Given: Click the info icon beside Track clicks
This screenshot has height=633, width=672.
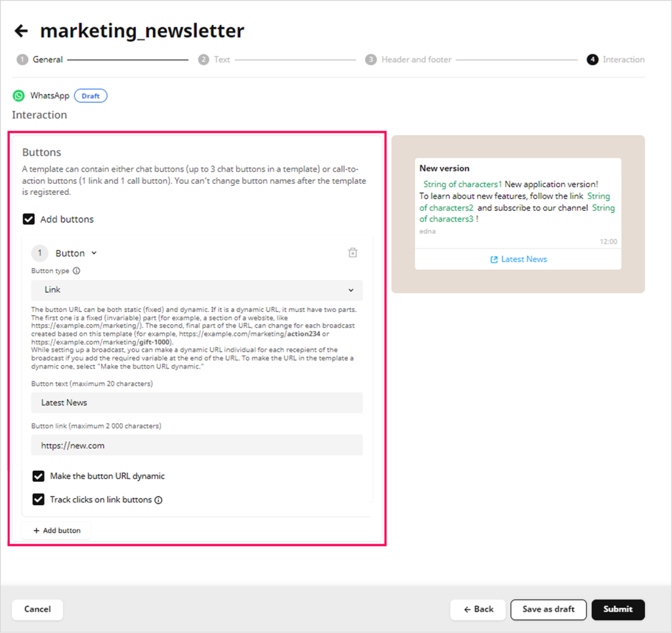Looking at the screenshot, I should [x=158, y=500].
